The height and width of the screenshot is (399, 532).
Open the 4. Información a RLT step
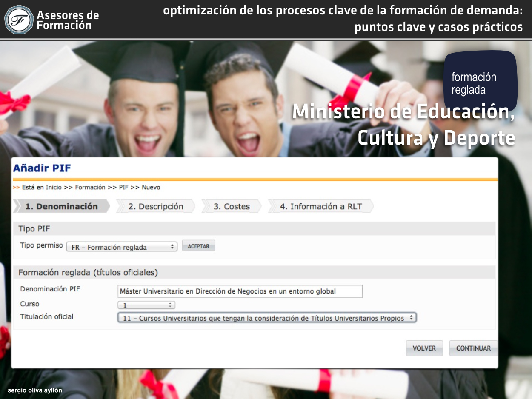321,206
